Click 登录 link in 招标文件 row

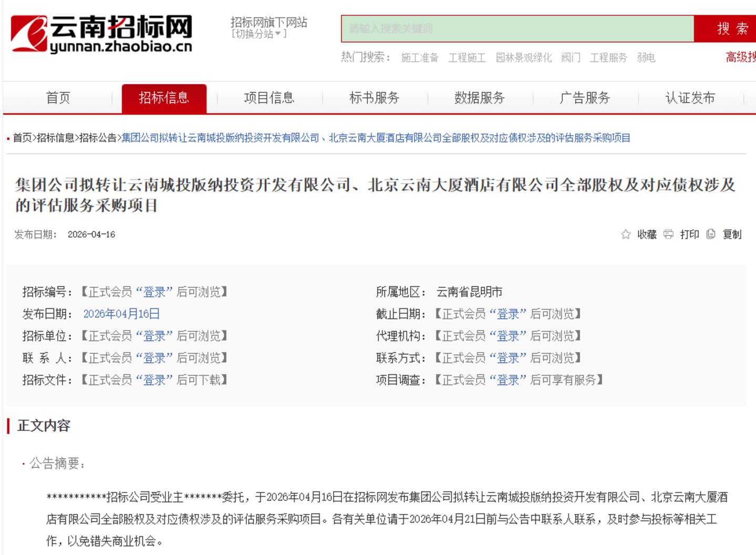(154, 380)
